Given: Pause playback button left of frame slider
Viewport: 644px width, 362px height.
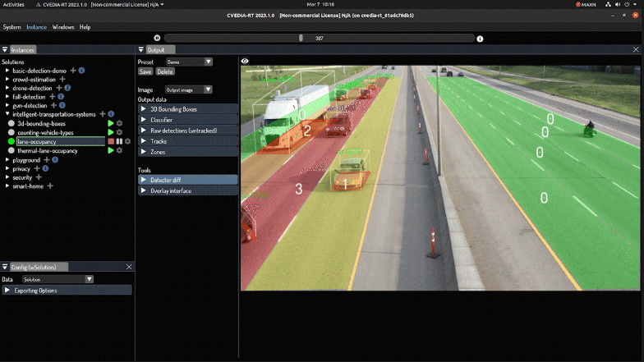Looking at the screenshot, I should click(157, 38).
